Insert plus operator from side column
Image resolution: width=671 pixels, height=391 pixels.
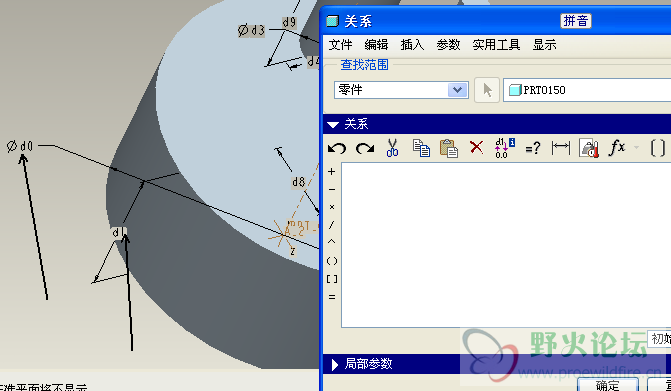pyautogui.click(x=332, y=172)
